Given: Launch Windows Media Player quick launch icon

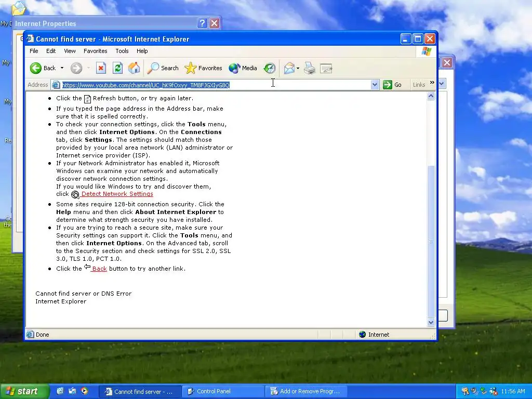Looking at the screenshot, I should pyautogui.click(x=85, y=391).
